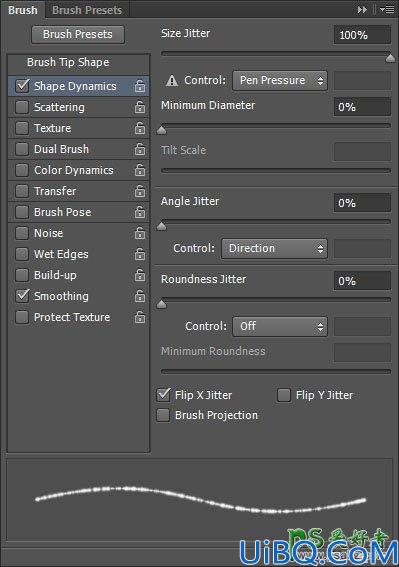Click the Roundness Jitter slider handle
This screenshot has height=567, width=399.
coord(162,304)
